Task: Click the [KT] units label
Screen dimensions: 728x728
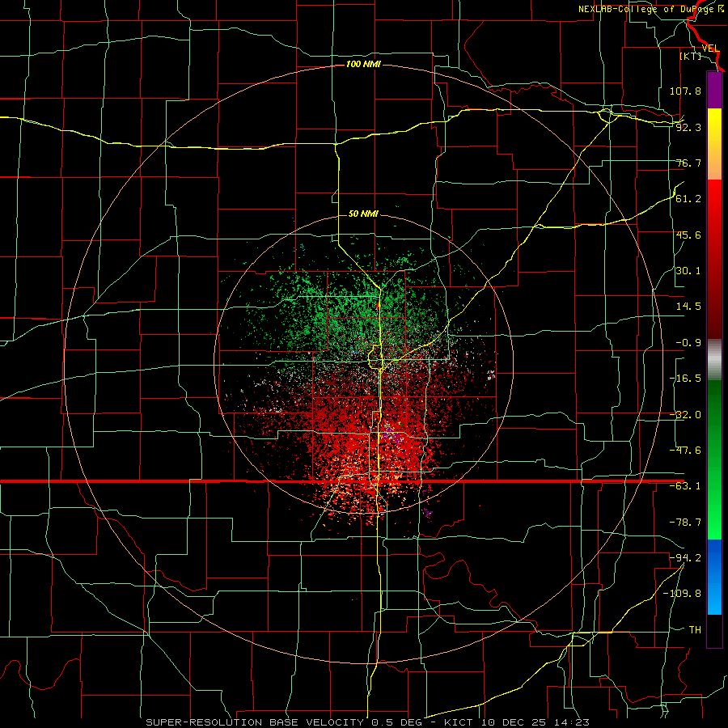Action: click(691, 56)
